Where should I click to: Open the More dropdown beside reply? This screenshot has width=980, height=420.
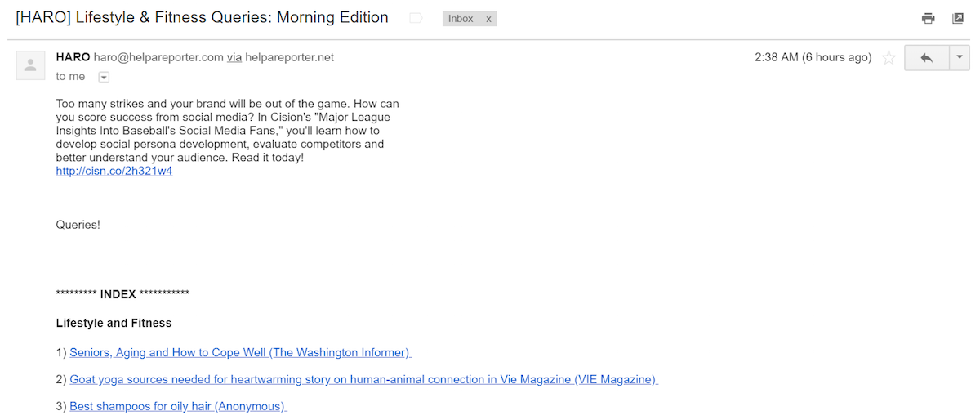click(960, 58)
